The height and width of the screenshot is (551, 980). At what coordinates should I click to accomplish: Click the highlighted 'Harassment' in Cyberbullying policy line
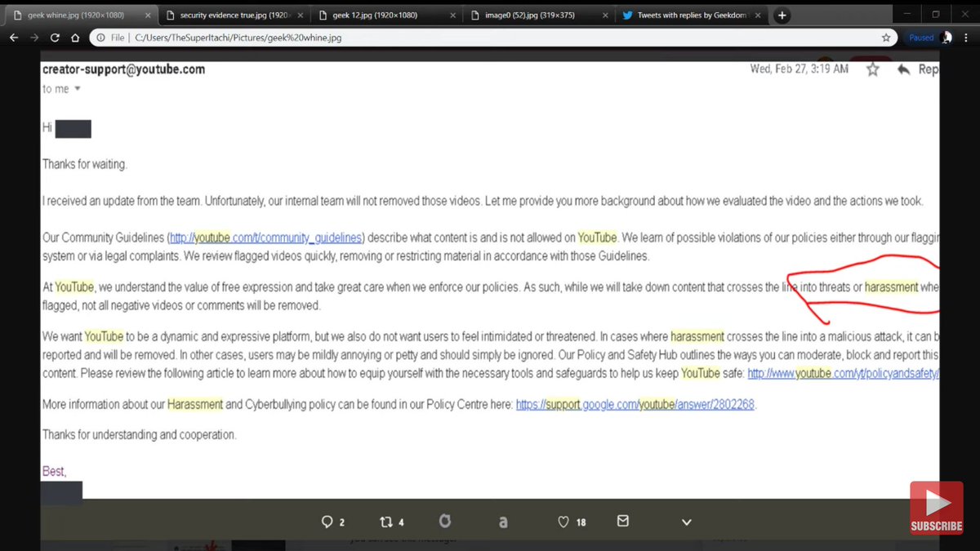[x=194, y=404]
